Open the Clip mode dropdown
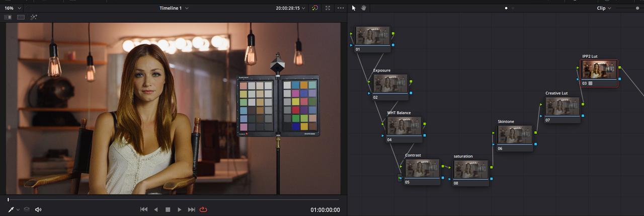644x216 pixels. [x=604, y=8]
